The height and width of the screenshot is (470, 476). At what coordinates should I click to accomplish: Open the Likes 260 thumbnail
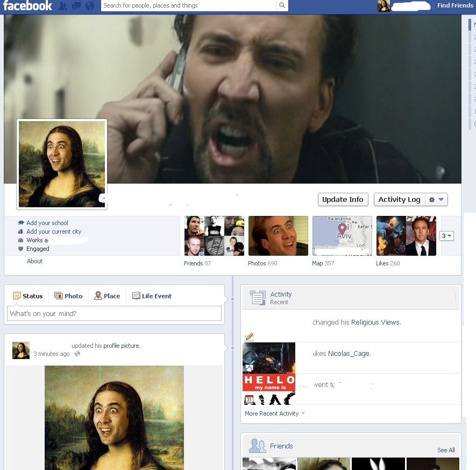406,236
